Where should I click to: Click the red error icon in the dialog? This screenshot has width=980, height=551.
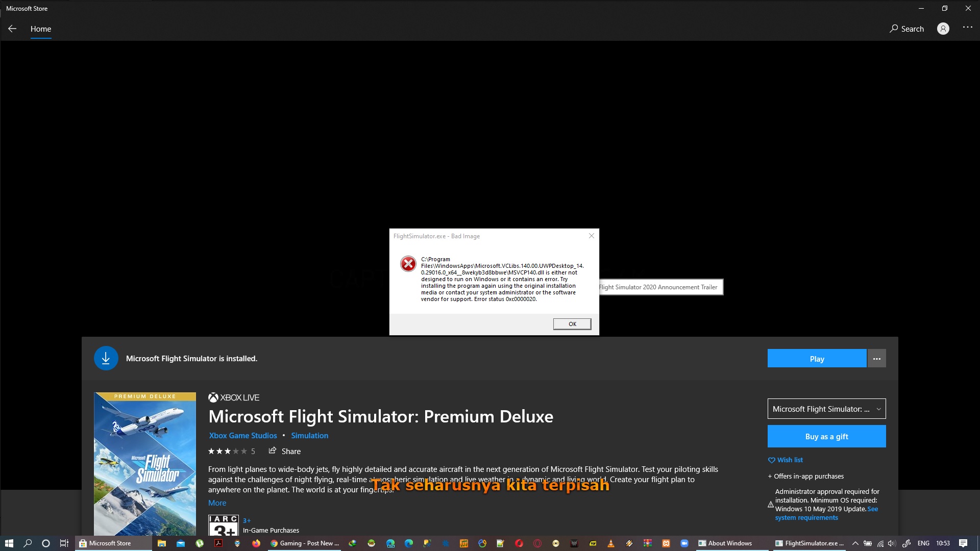click(408, 264)
